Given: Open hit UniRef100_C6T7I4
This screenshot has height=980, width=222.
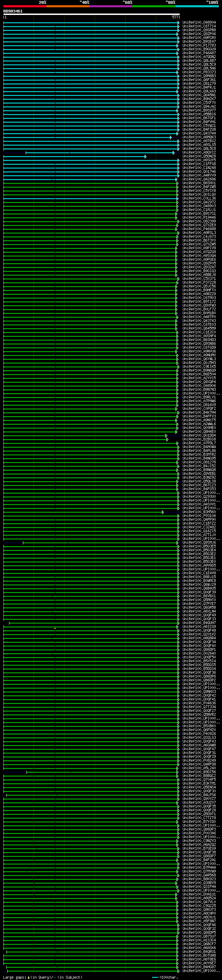Looking at the screenshot, I should click(x=199, y=26).
